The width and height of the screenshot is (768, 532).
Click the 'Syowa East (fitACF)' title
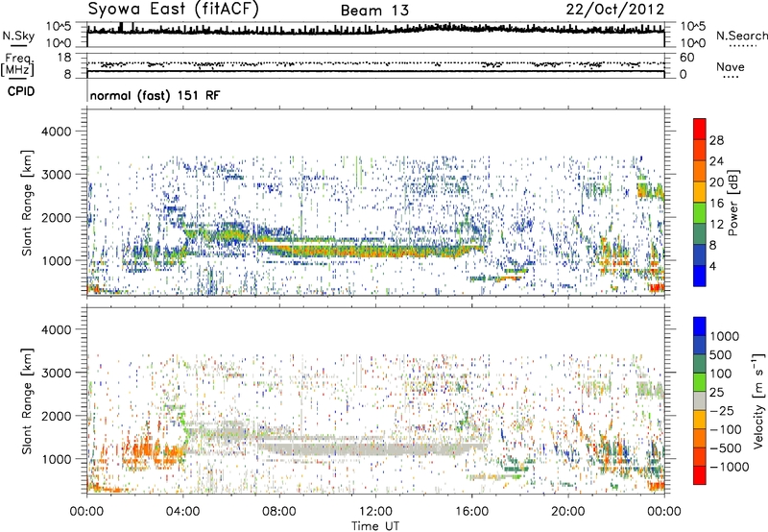pyautogui.click(x=173, y=10)
